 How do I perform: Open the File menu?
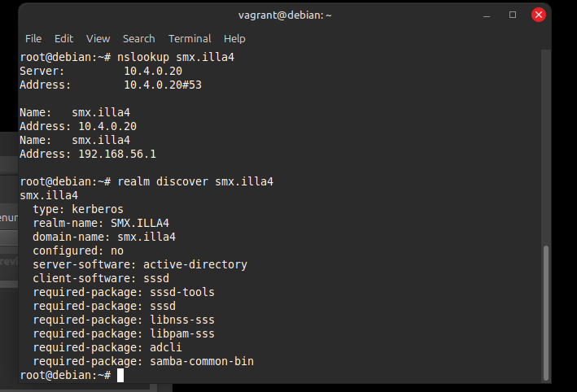coord(33,38)
